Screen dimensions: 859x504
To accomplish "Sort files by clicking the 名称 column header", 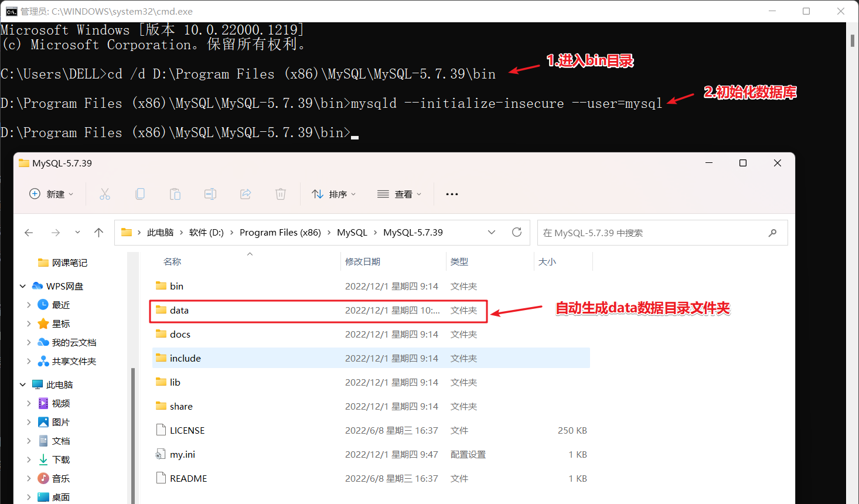I will pyautogui.click(x=172, y=261).
